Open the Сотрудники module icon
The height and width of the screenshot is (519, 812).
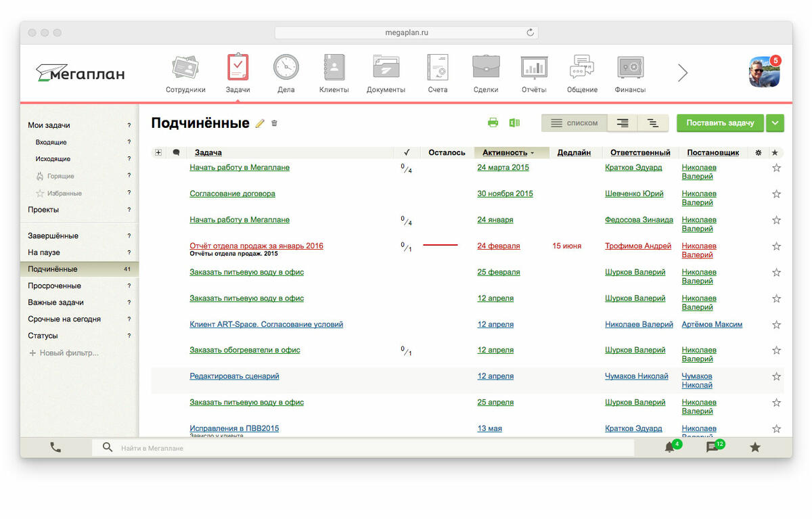(185, 68)
